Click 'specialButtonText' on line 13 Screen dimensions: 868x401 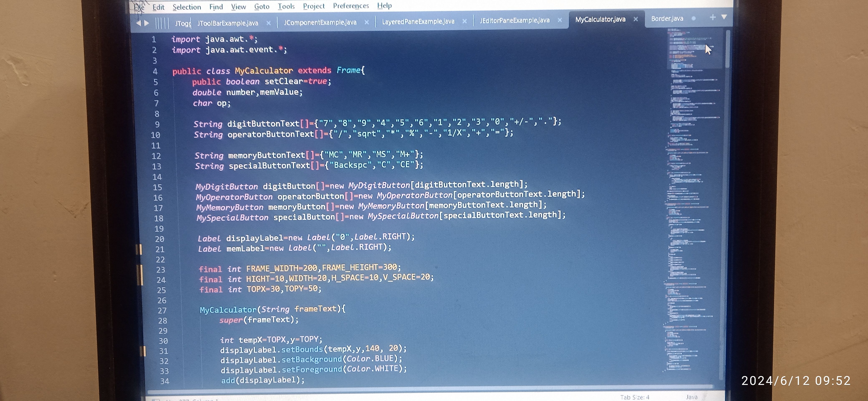point(269,166)
